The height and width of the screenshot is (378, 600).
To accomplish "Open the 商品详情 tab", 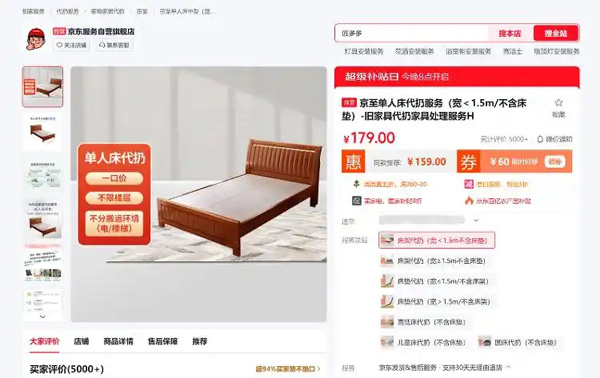I will coord(118,341).
